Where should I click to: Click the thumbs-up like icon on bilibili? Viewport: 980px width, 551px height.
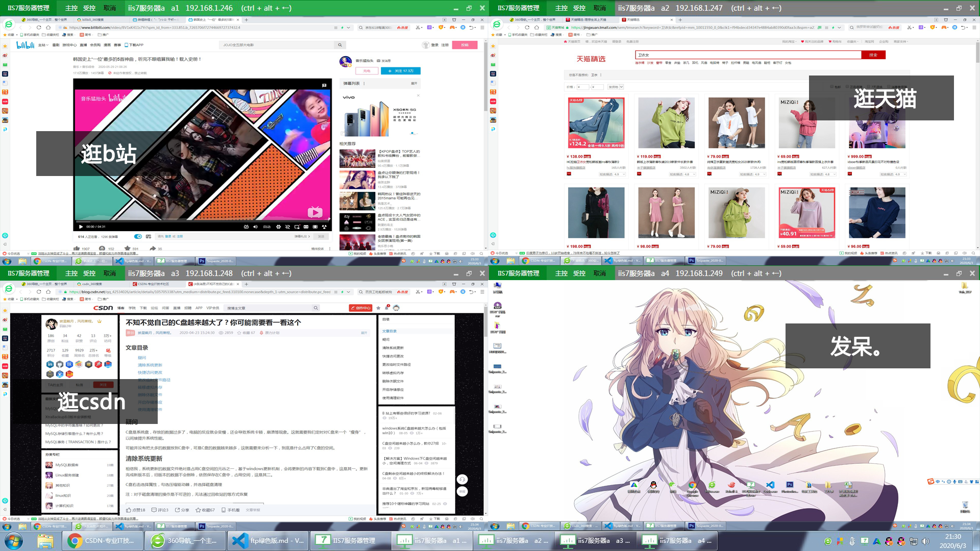point(77,248)
